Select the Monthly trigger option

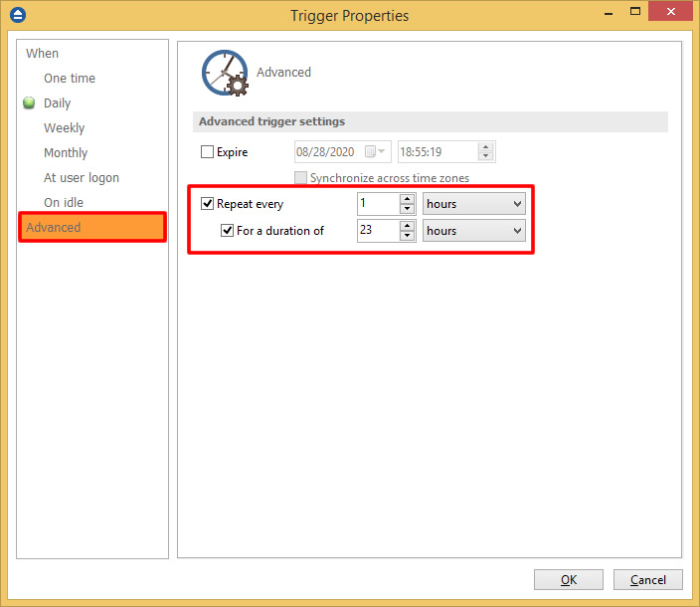click(66, 153)
